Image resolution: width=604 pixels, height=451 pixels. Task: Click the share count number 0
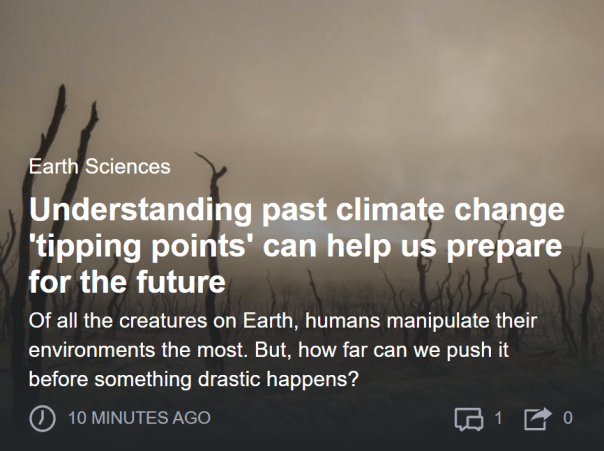[567, 418]
